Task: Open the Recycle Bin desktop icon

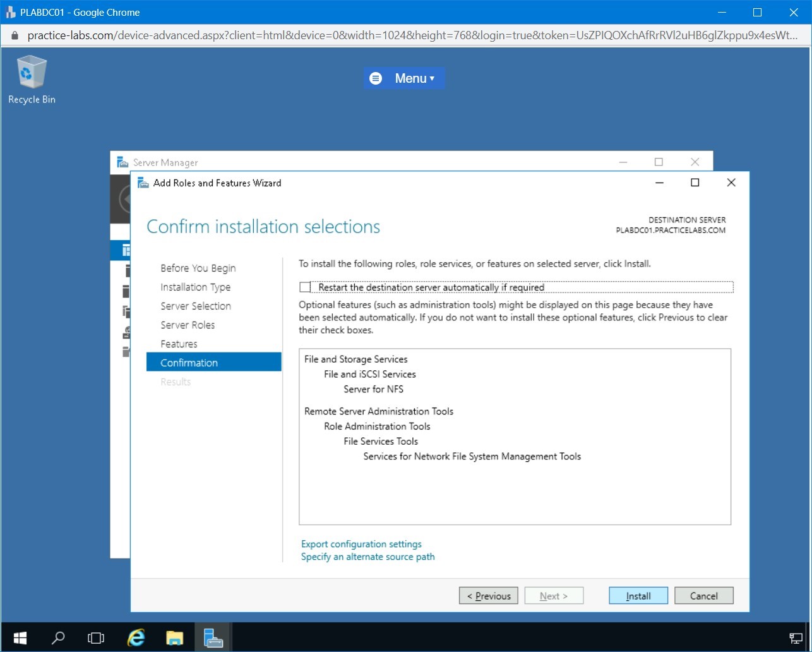Action: 31,80
